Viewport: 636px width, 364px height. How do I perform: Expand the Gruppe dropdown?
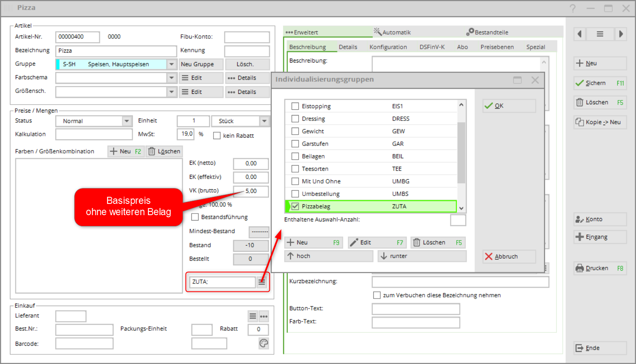pos(171,64)
